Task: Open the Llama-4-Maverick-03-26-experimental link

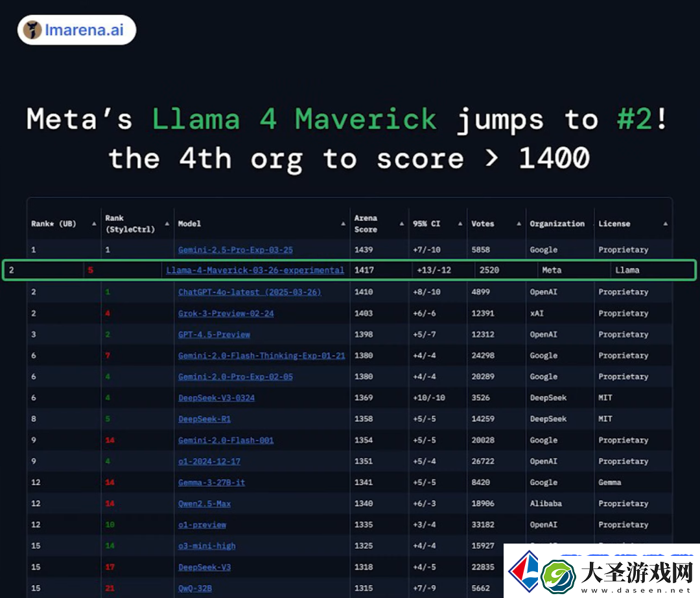Action: 255,270
